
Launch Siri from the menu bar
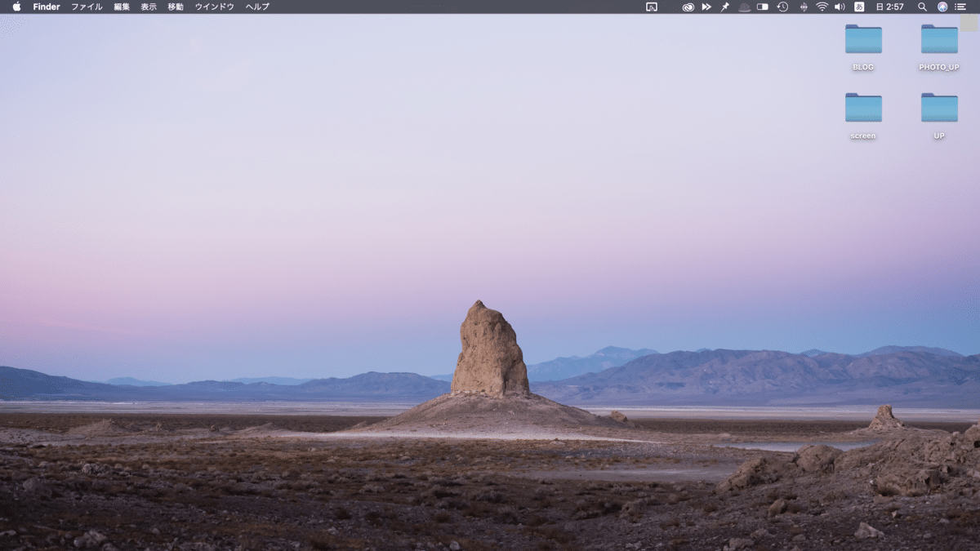[942, 7]
